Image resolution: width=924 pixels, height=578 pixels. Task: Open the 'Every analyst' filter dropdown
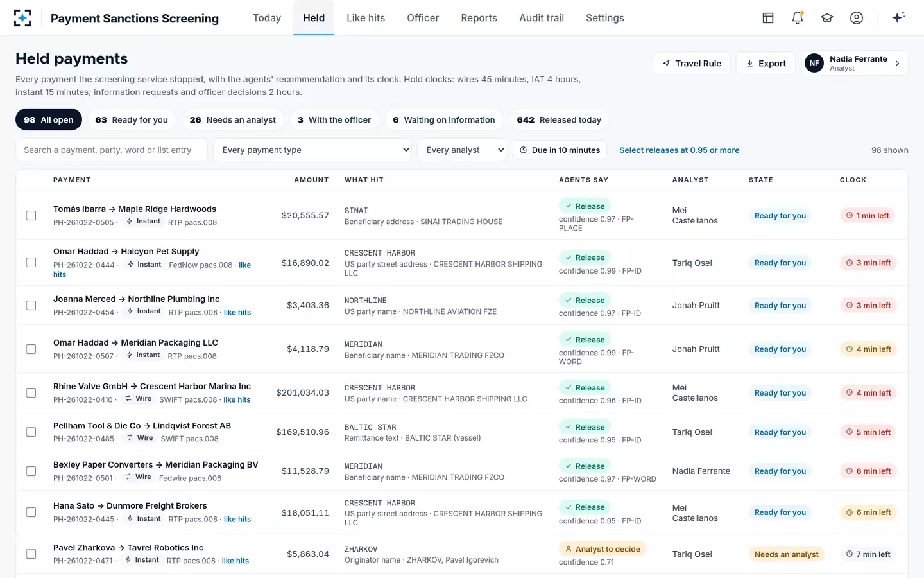tap(462, 150)
